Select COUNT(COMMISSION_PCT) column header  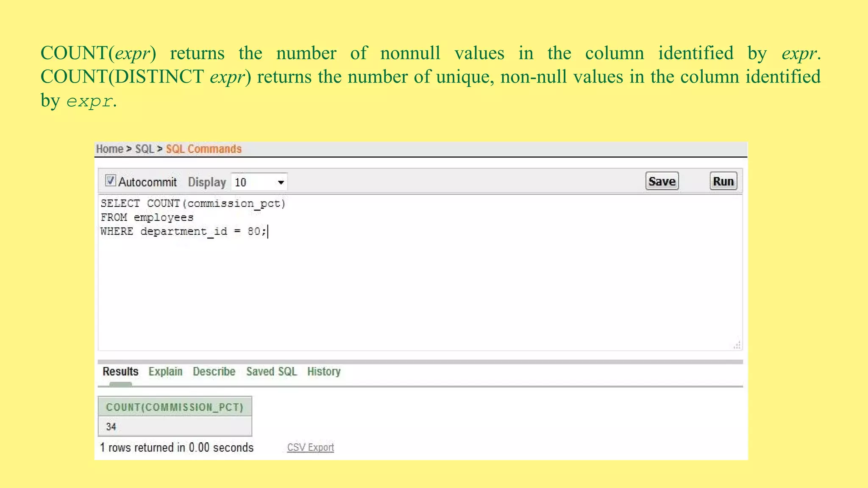click(175, 407)
